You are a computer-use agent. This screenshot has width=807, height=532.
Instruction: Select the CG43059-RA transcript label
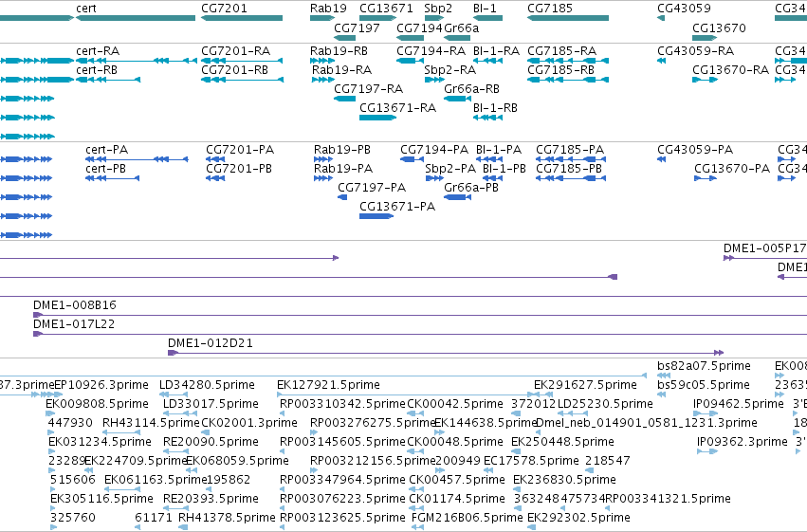point(696,51)
